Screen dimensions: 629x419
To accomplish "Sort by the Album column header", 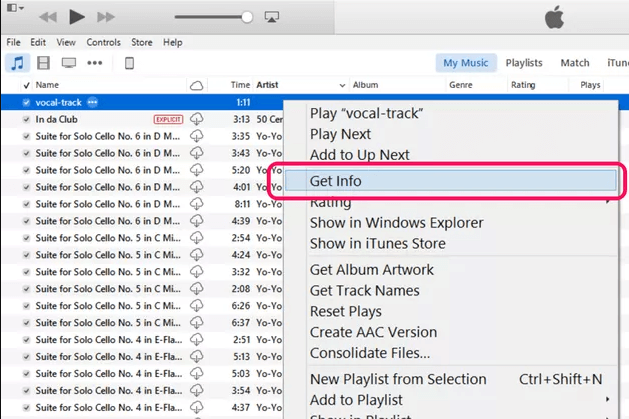I will (365, 85).
